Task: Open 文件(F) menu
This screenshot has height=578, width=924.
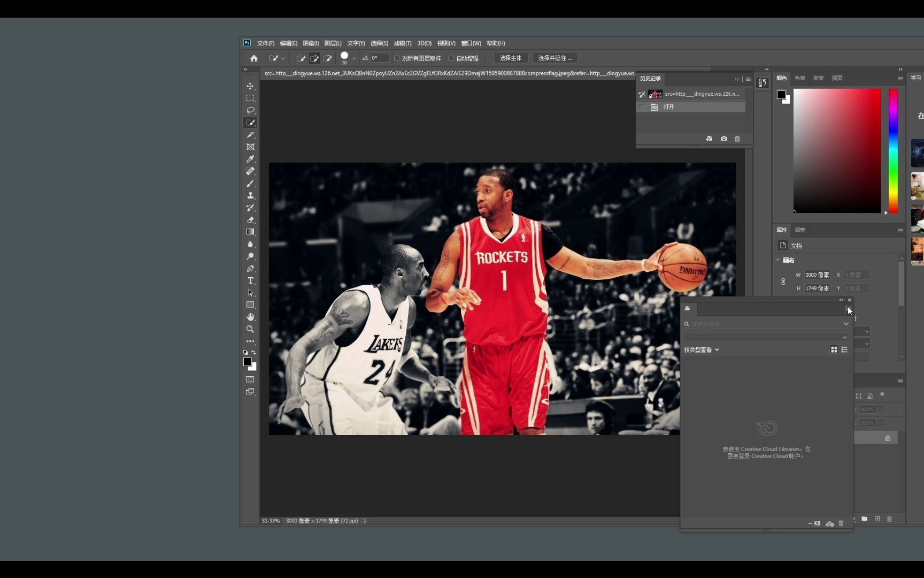Action: coord(265,43)
